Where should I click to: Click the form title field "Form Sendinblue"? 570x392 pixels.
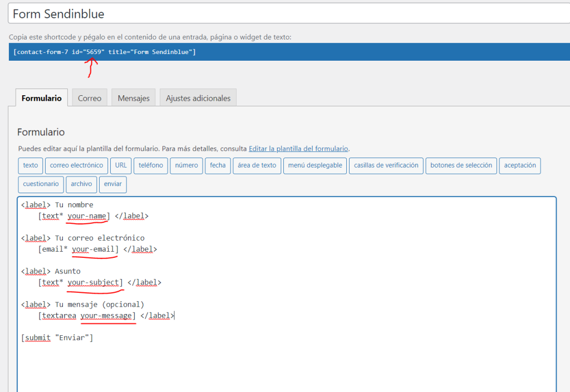289,14
